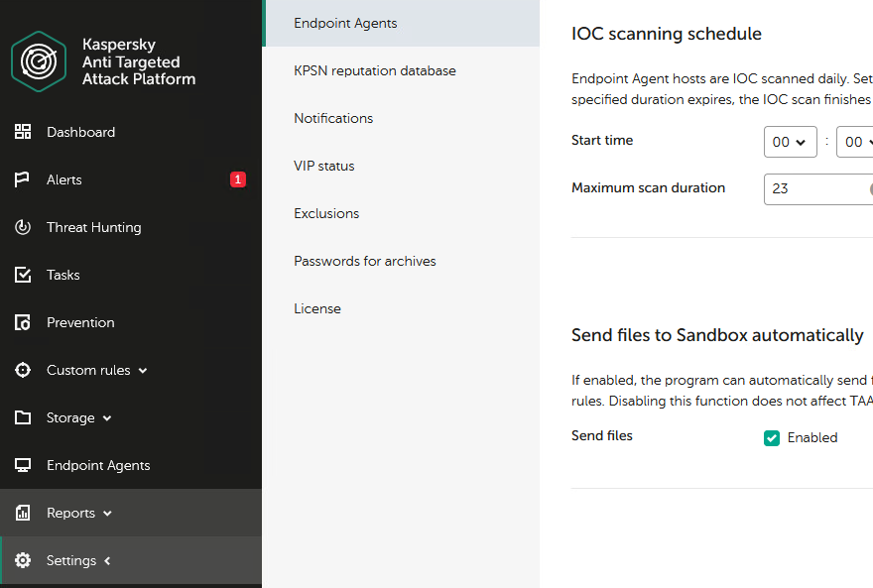Click the red Alerts count badge
Viewport: 873px width, 588px height.
(x=238, y=179)
